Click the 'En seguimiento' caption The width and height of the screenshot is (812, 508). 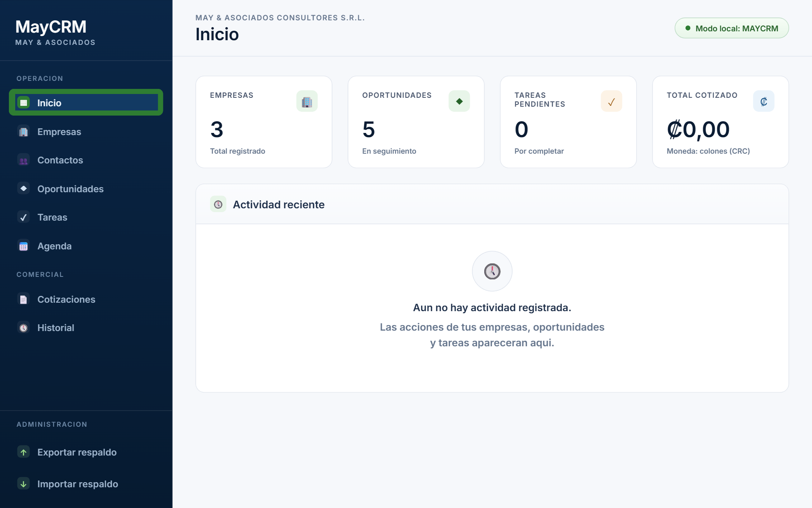click(389, 151)
